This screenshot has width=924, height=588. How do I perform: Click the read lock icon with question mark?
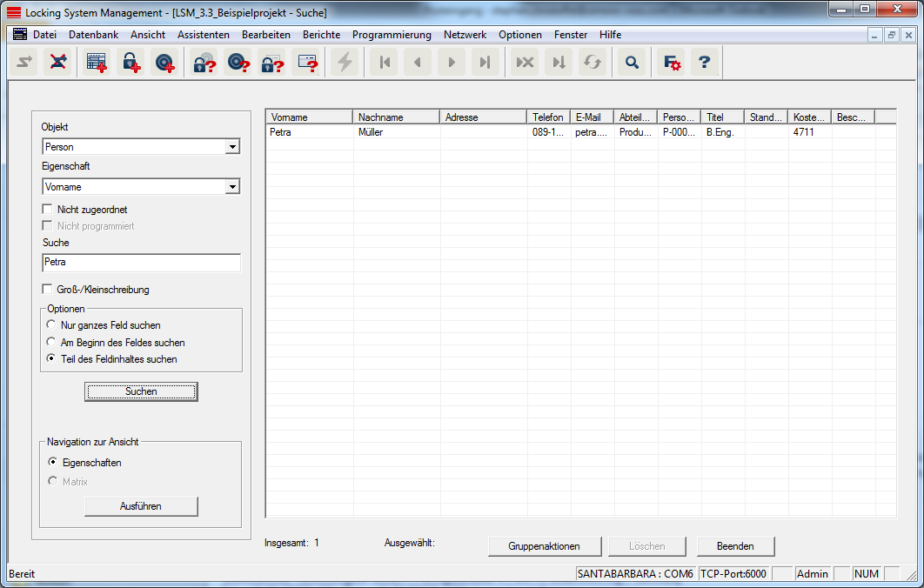click(x=204, y=63)
